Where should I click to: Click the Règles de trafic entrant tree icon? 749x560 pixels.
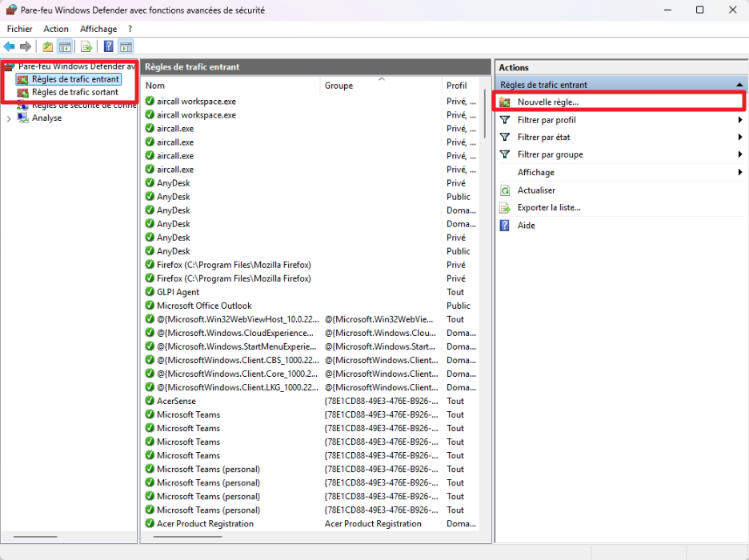click(x=22, y=79)
